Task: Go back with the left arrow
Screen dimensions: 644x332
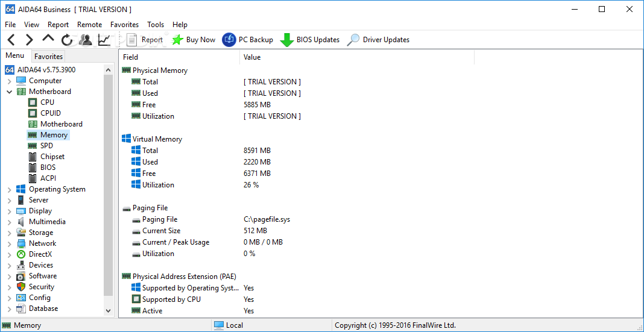Action: coord(11,40)
